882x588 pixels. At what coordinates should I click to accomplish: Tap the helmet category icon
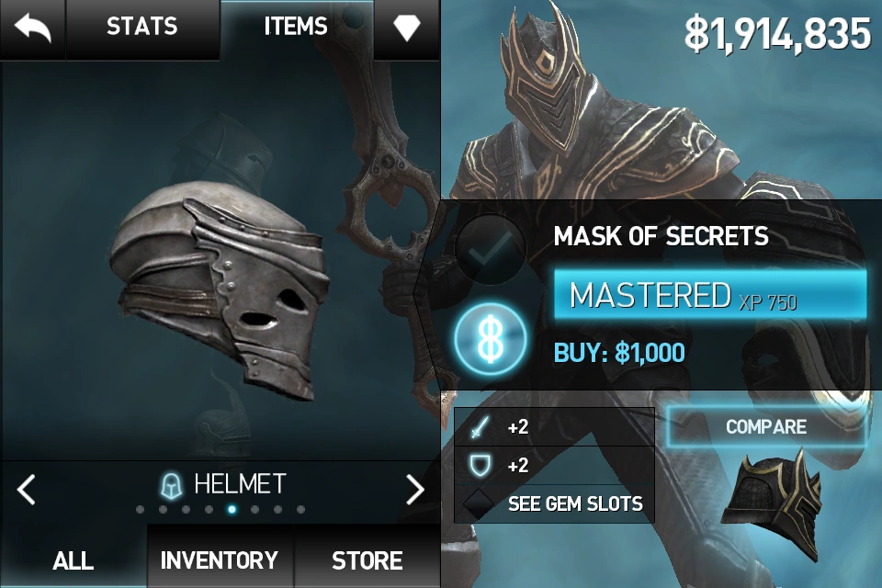pyautogui.click(x=171, y=484)
